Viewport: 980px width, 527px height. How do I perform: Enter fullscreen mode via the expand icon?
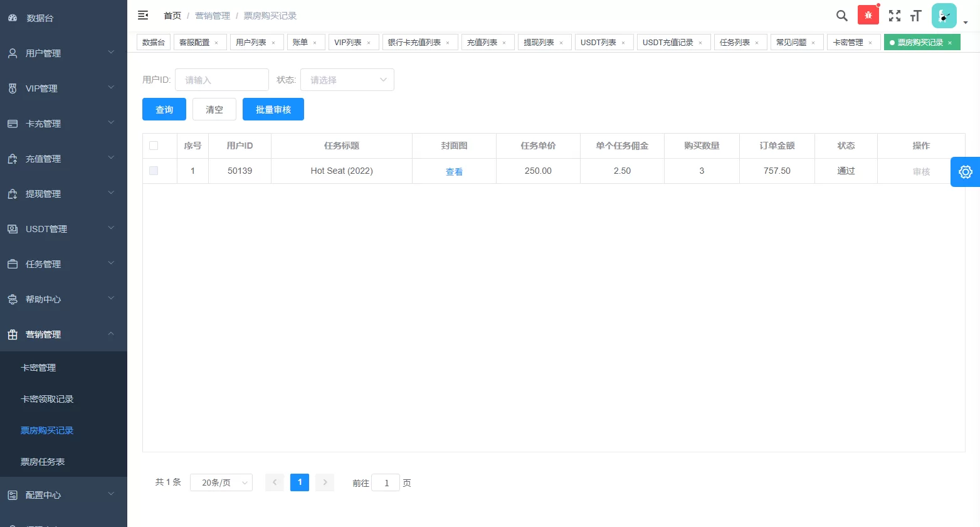click(x=894, y=16)
